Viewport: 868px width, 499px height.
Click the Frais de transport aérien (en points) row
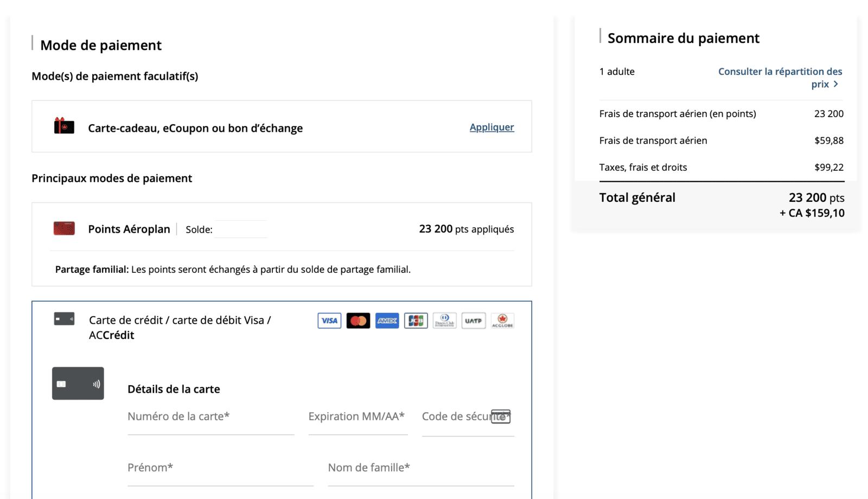click(722, 114)
